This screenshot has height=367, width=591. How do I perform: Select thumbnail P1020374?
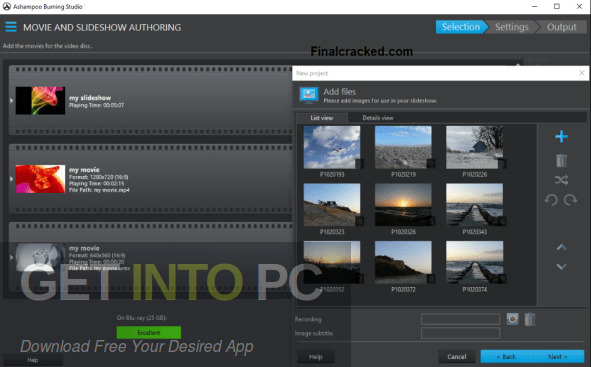pyautogui.click(x=475, y=262)
